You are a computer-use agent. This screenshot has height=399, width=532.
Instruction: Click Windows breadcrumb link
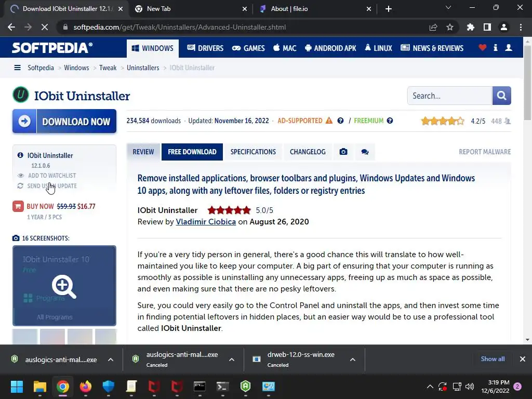click(76, 68)
